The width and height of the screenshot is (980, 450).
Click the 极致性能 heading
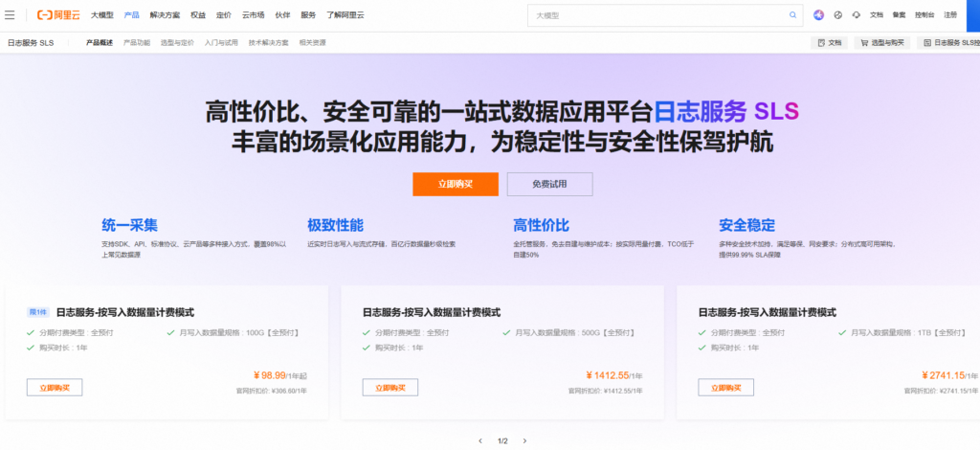click(336, 225)
